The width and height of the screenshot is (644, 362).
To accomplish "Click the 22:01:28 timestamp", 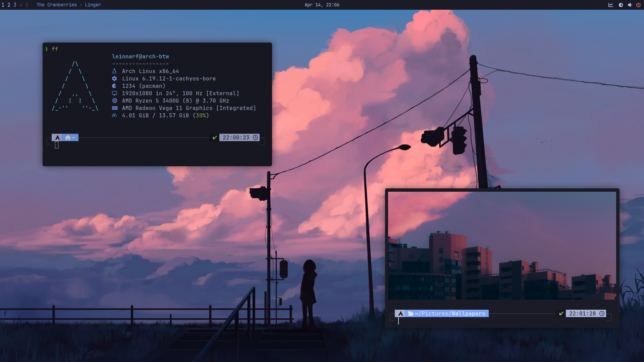I will (583, 313).
